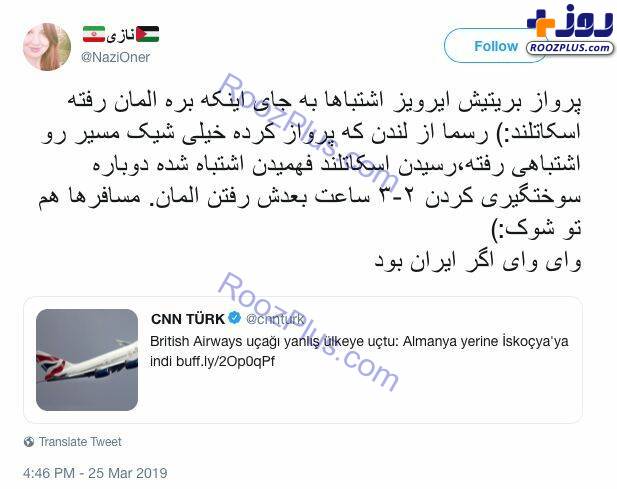
Task: Click the globe icon beside Translate Tweet
Action: click(29, 442)
